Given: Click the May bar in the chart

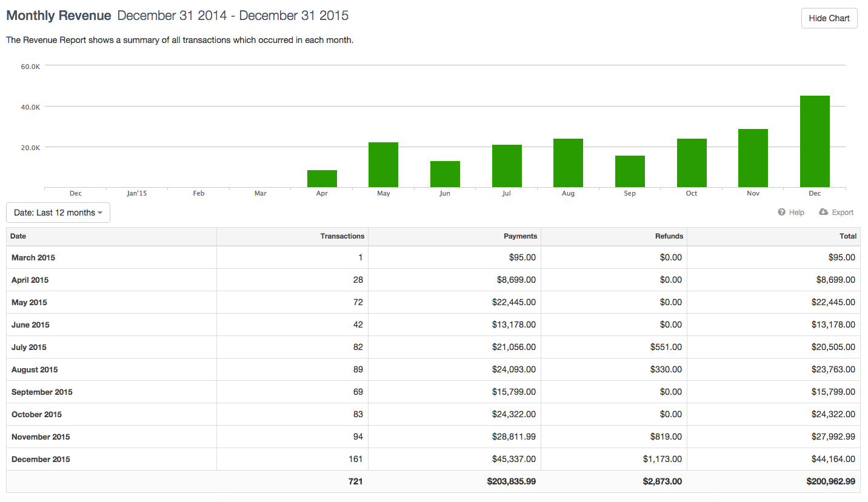Looking at the screenshot, I should coord(384,165).
